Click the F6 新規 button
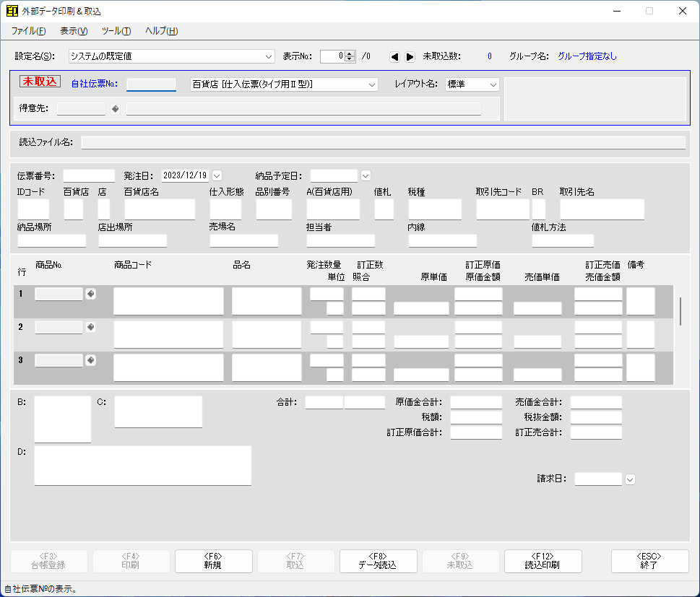Screen dimensions: 700x597 coord(213,561)
